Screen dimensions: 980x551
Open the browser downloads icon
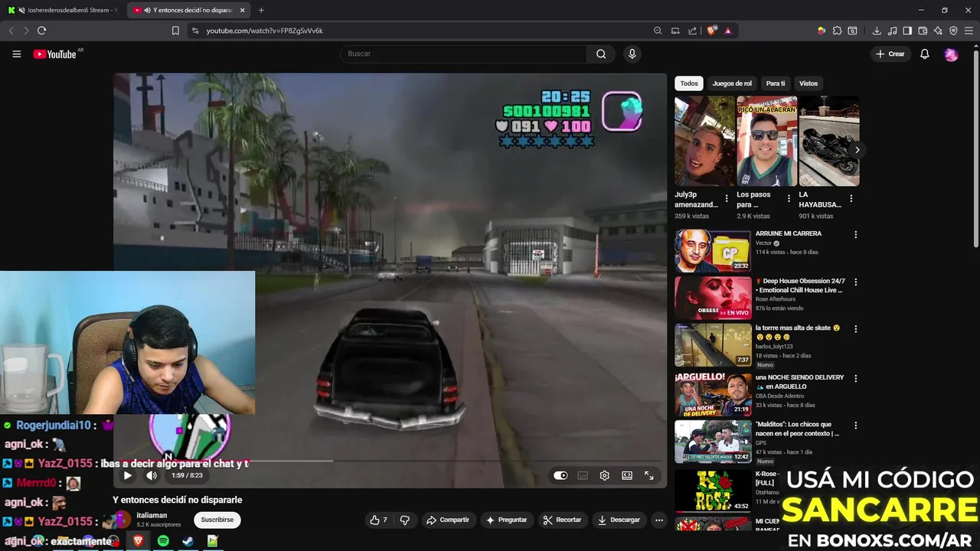click(877, 31)
